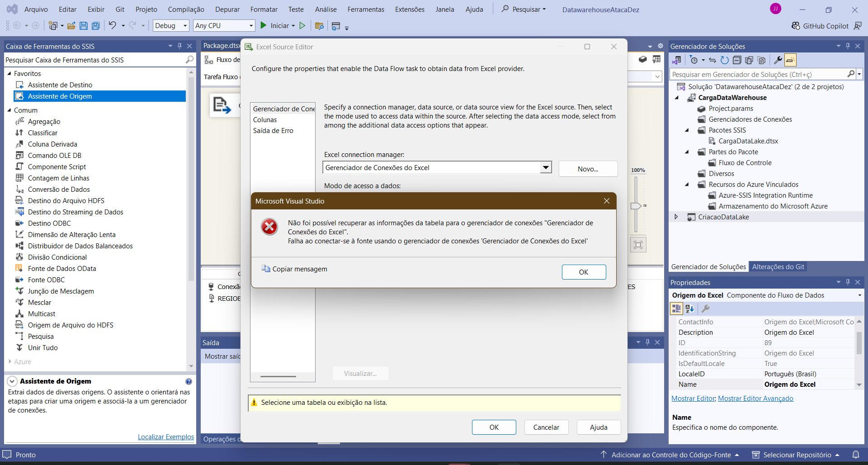
Task: Switch views icon in Gerenciador de Soluções
Action: click(677, 60)
